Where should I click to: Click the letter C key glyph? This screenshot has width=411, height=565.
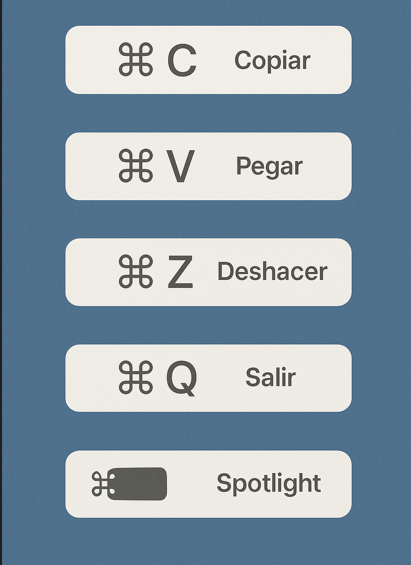coord(182,60)
